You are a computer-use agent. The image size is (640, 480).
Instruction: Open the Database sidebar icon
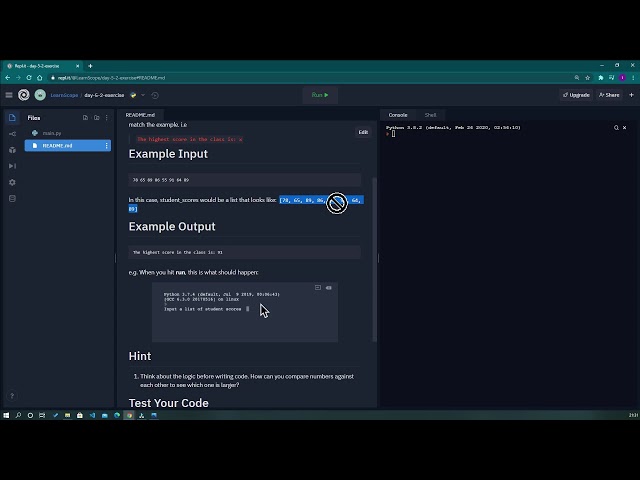point(12,199)
